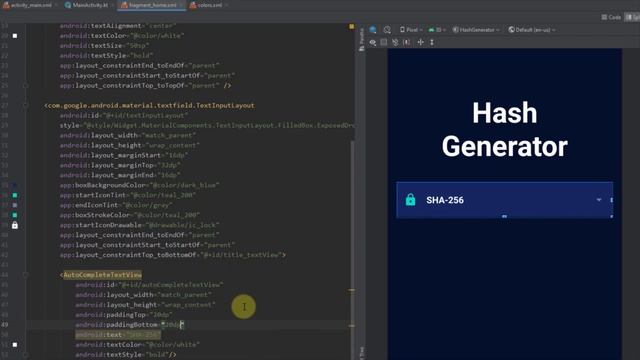Click the android:textStyle line near line 52

coord(126,355)
